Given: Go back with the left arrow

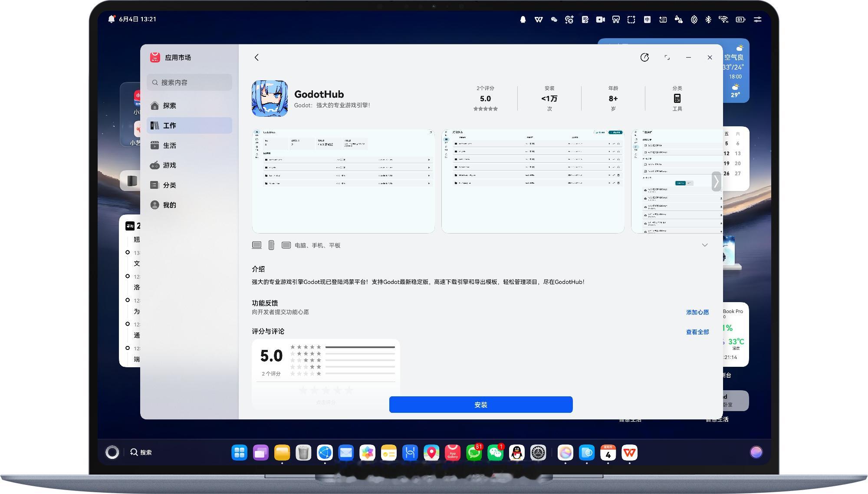Looking at the screenshot, I should coord(256,57).
